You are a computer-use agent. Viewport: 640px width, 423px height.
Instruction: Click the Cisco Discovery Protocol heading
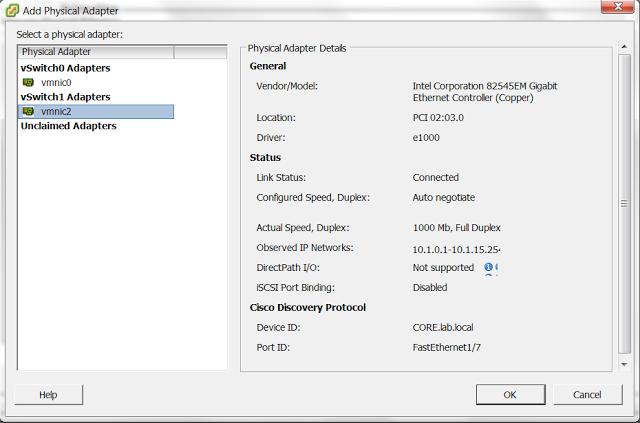pos(308,307)
